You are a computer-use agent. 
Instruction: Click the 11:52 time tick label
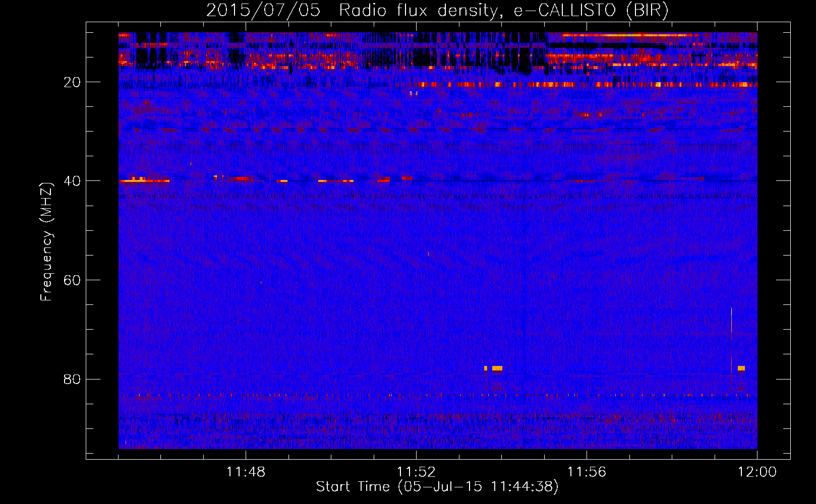[416, 472]
